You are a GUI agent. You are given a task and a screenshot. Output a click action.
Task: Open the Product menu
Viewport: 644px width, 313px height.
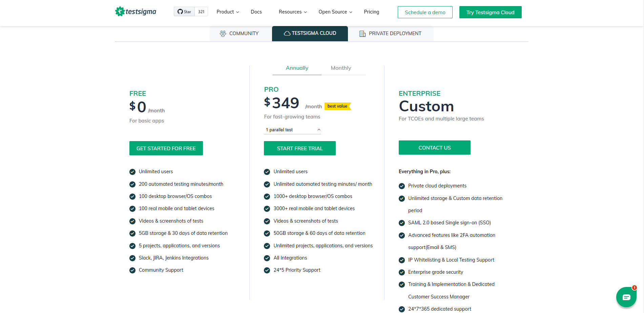[x=228, y=12]
